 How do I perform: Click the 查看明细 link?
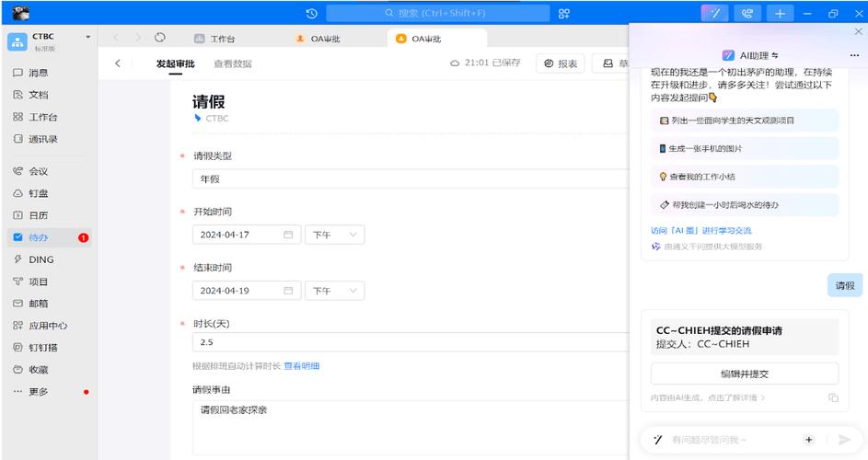tap(302, 366)
